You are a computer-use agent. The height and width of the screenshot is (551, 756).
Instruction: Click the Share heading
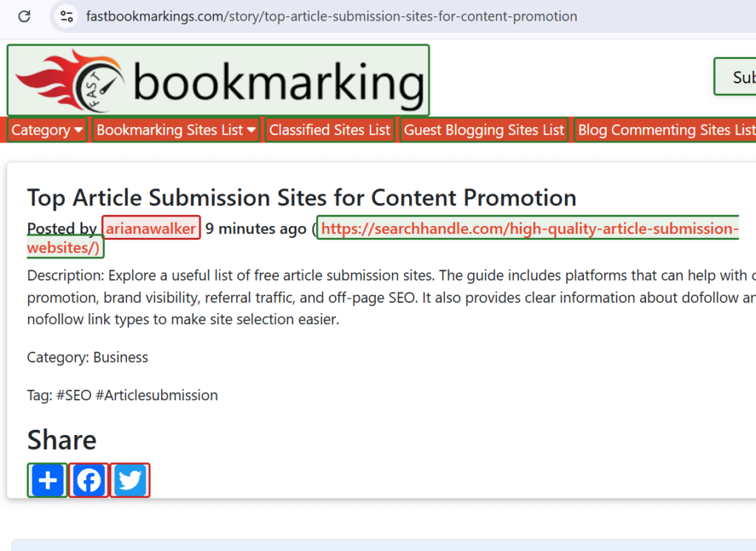tap(62, 439)
